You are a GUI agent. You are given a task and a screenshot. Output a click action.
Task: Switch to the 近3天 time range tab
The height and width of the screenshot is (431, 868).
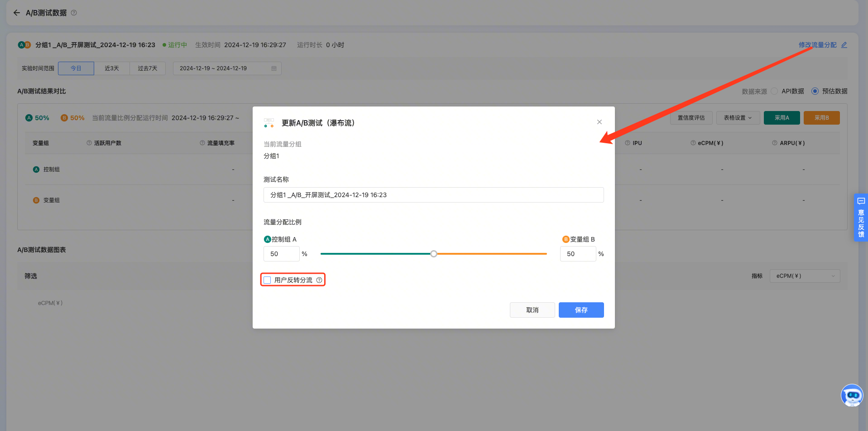click(x=112, y=68)
